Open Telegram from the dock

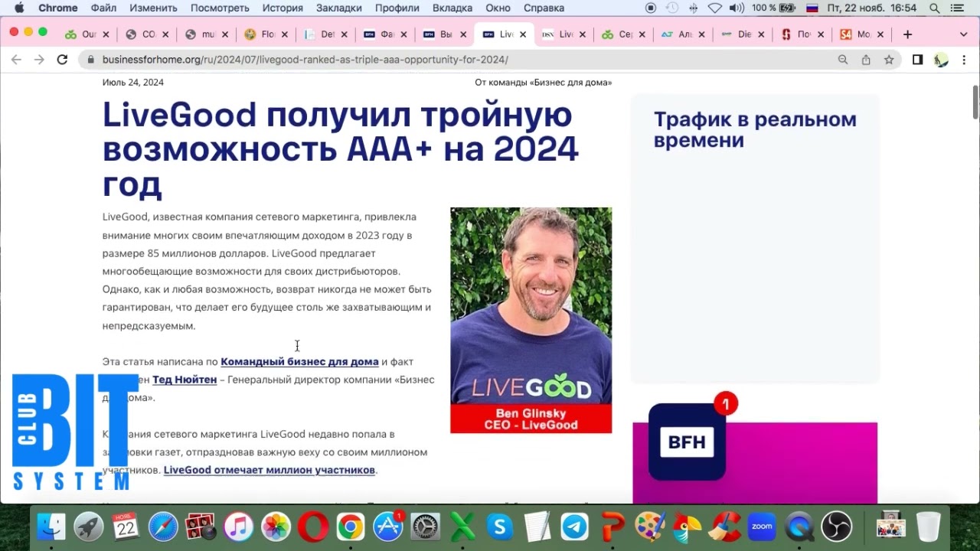coord(575,527)
